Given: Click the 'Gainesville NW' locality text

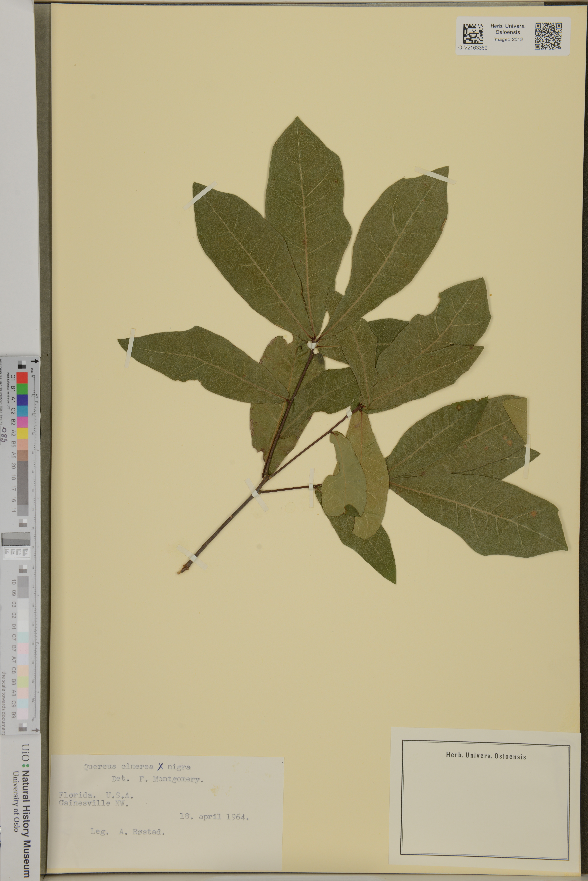Looking at the screenshot, I should [94, 803].
